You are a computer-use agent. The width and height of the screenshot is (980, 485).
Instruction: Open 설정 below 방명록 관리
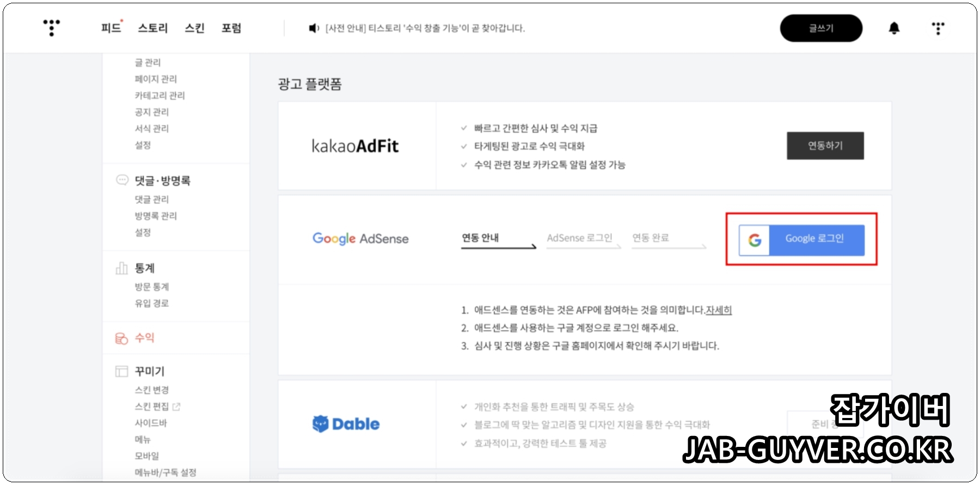[143, 232]
